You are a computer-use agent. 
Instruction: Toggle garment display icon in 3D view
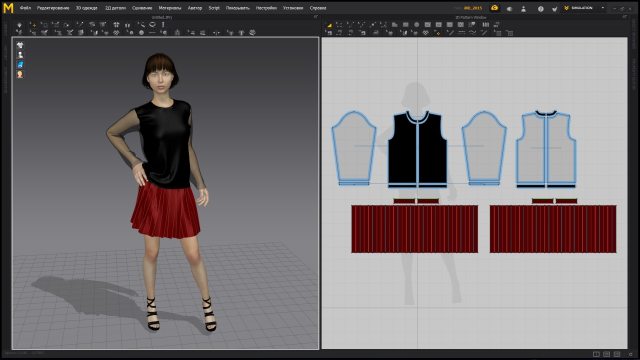[20, 45]
